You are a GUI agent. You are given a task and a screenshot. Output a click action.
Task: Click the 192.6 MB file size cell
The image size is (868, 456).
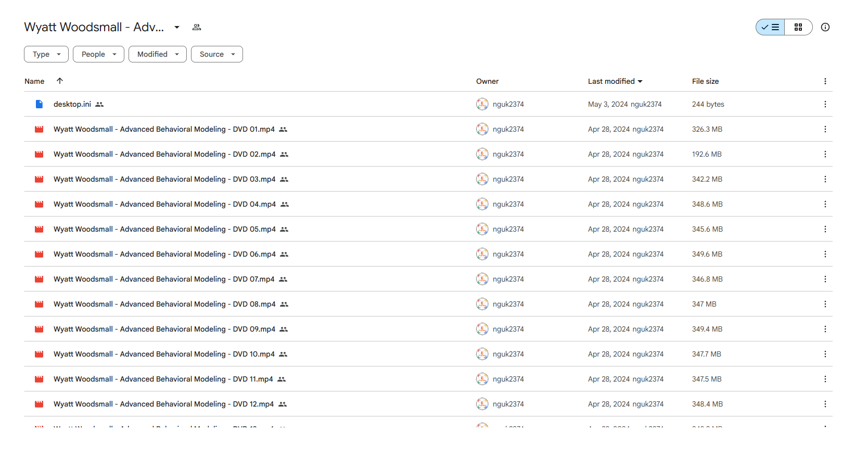click(707, 154)
